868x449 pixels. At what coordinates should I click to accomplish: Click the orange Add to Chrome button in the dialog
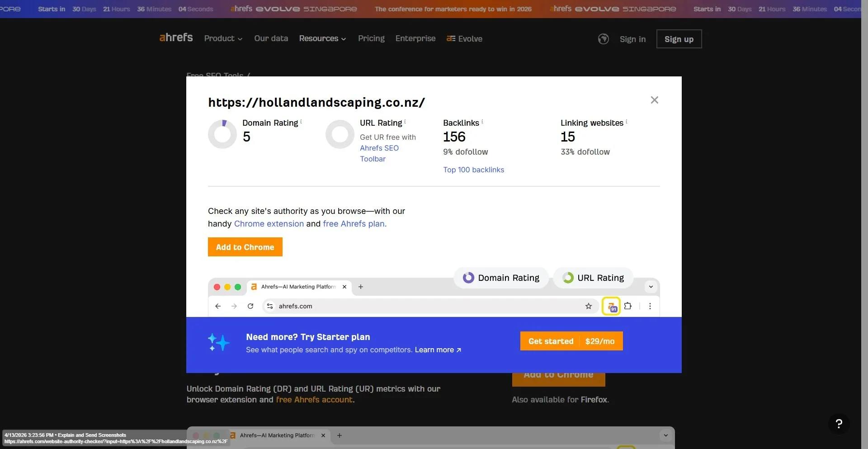[x=245, y=247]
